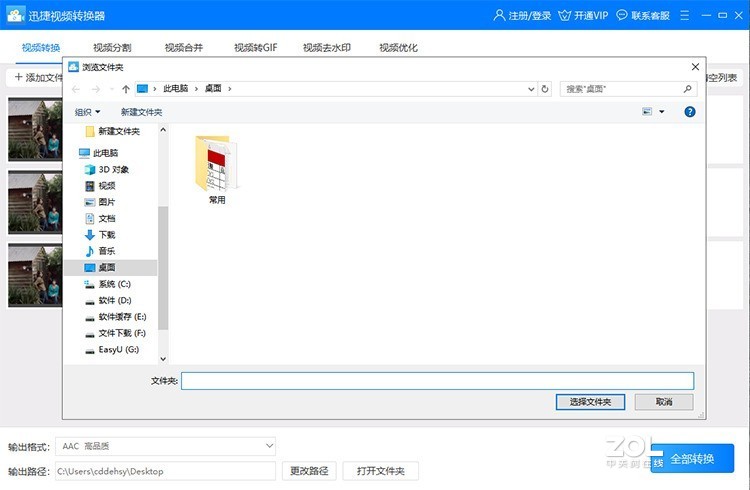Go back in folder browser dialog
The width and height of the screenshot is (750, 490).
(x=76, y=89)
